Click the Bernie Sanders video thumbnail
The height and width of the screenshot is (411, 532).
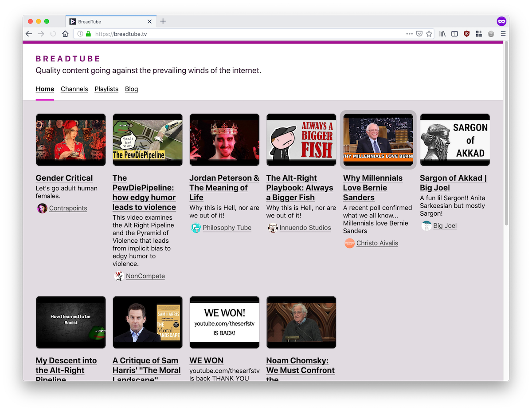tap(378, 140)
